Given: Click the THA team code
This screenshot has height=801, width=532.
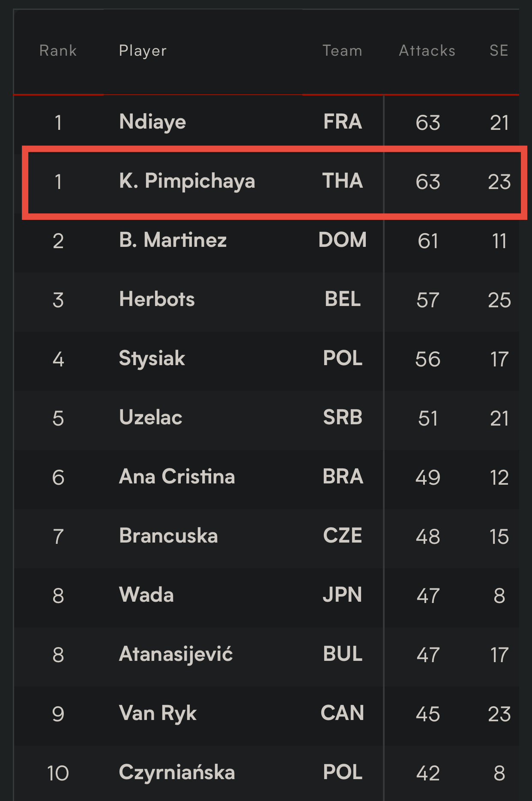Looking at the screenshot, I should tap(343, 181).
